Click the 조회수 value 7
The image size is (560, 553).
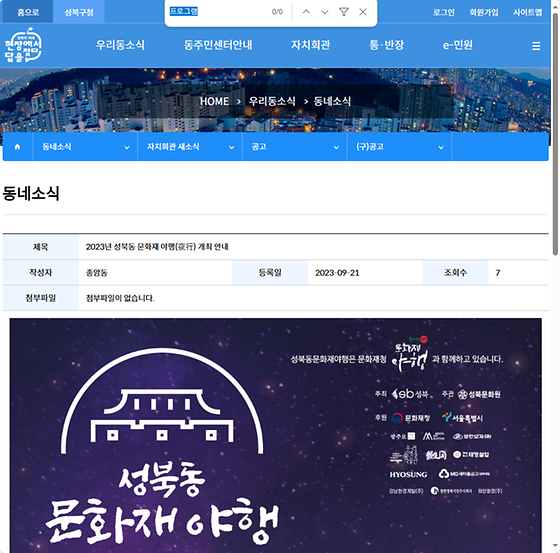point(498,273)
